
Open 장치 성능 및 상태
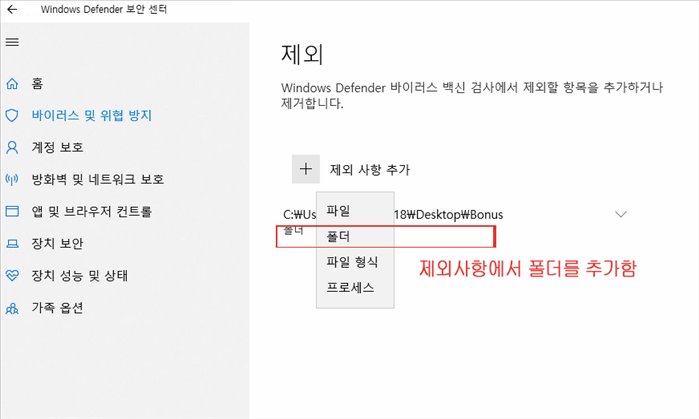coord(80,275)
